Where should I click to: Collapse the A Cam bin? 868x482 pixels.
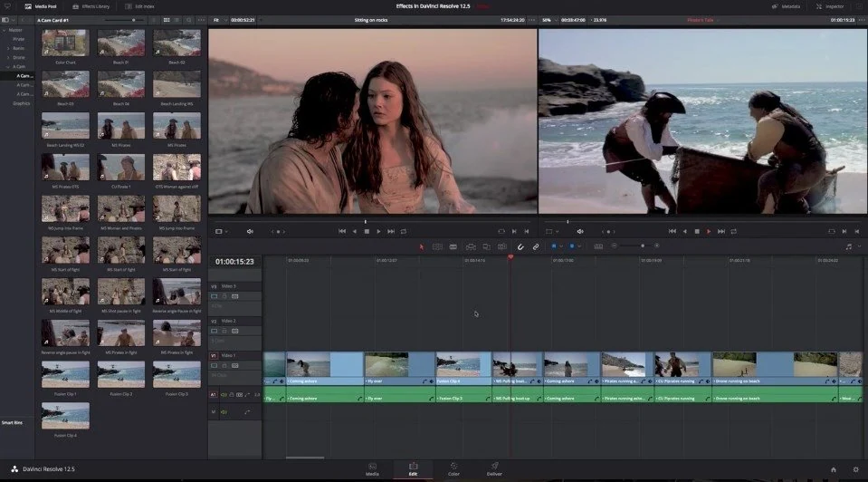[x=8, y=66]
